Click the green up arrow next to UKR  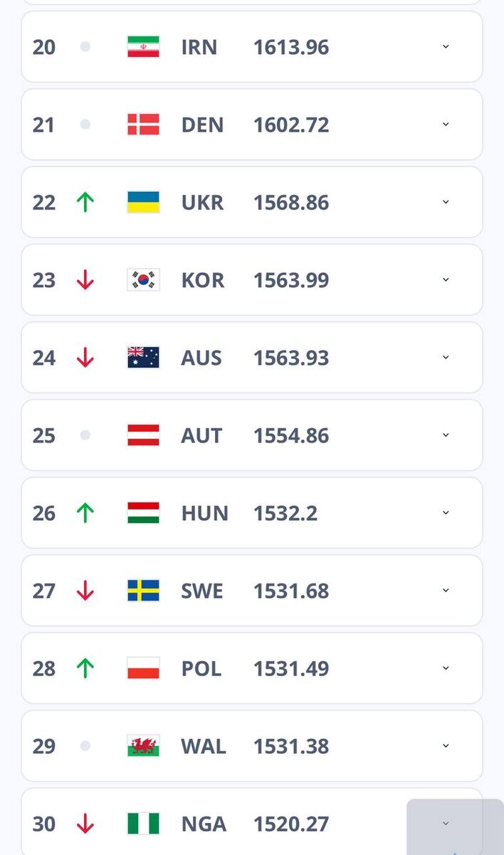(85, 202)
